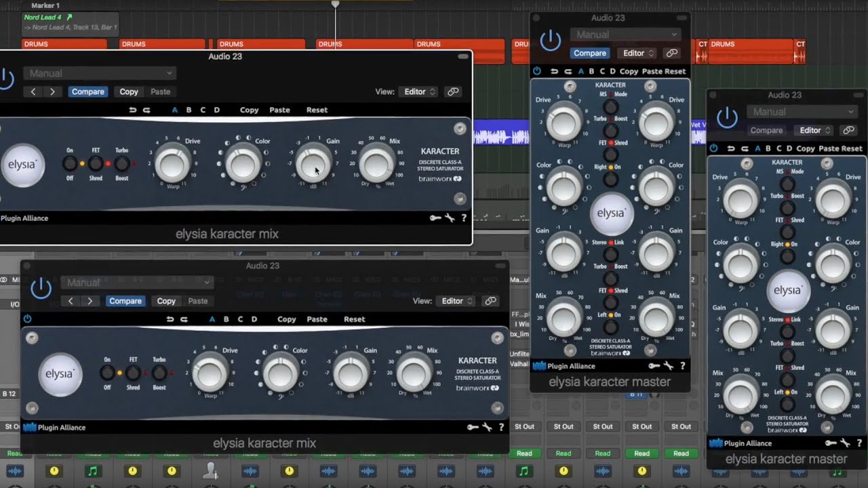The height and width of the screenshot is (488, 868).
Task: Toggle Stereo Link switch in middle karacter master plugin
Action: click(x=610, y=255)
